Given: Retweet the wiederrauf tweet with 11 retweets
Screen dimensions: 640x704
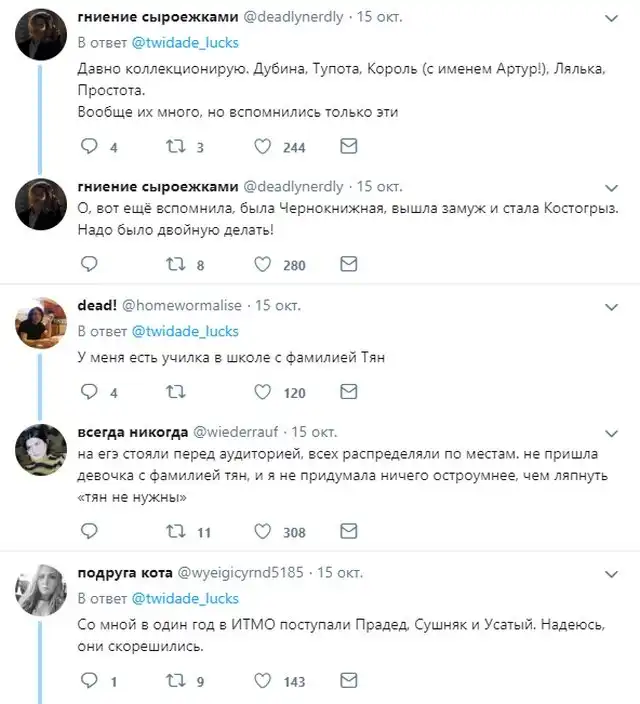Looking at the screenshot, I should [x=176, y=532].
